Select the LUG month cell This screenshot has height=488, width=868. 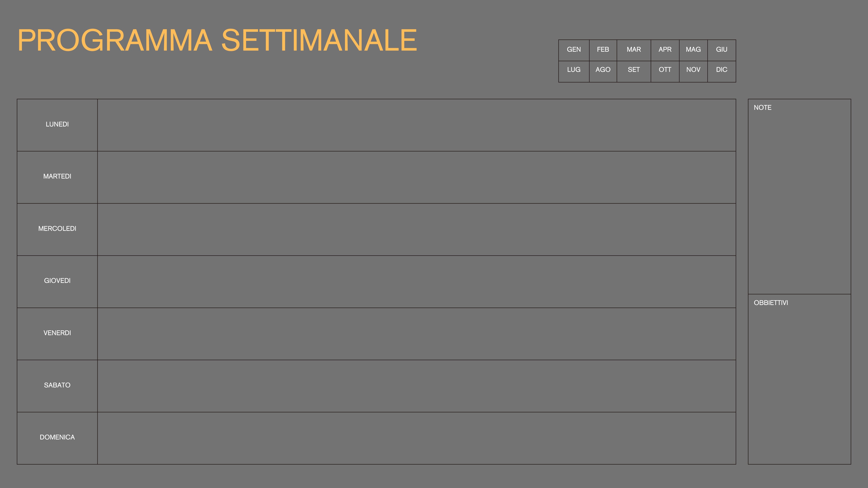click(574, 70)
